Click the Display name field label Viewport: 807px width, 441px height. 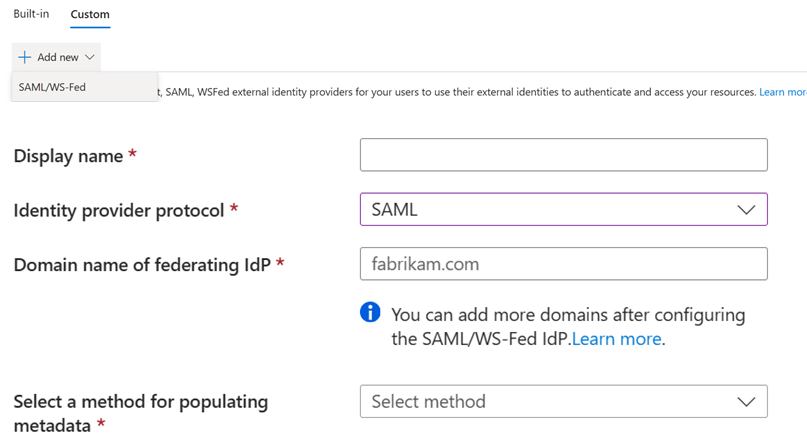point(68,156)
